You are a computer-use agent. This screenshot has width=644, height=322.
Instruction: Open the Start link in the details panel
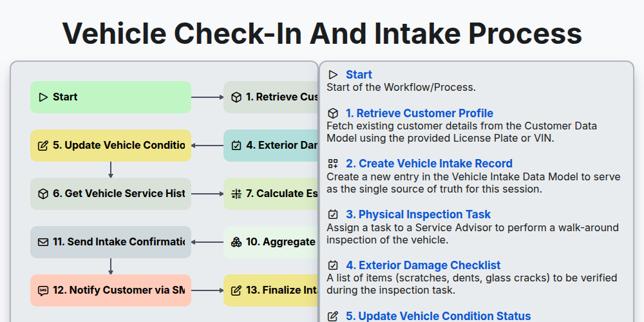pos(359,75)
